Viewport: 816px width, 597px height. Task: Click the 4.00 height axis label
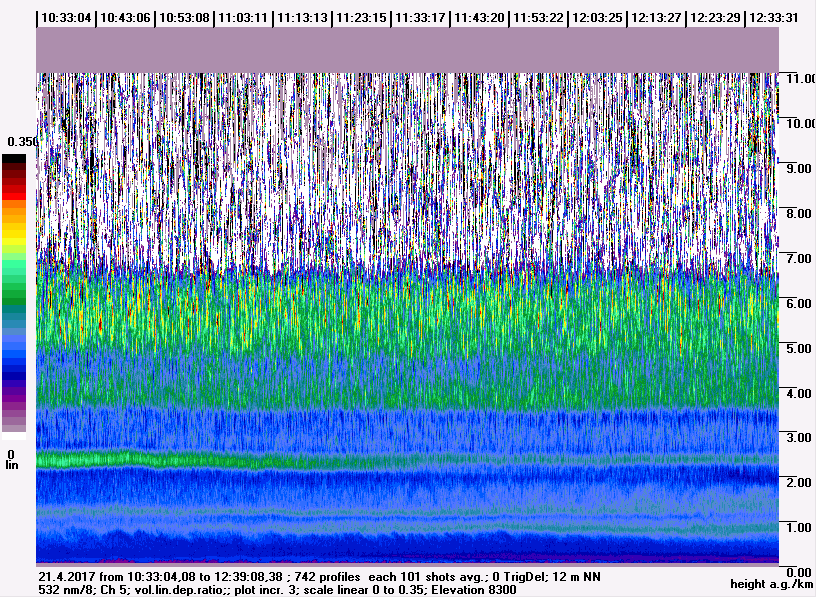click(x=799, y=393)
